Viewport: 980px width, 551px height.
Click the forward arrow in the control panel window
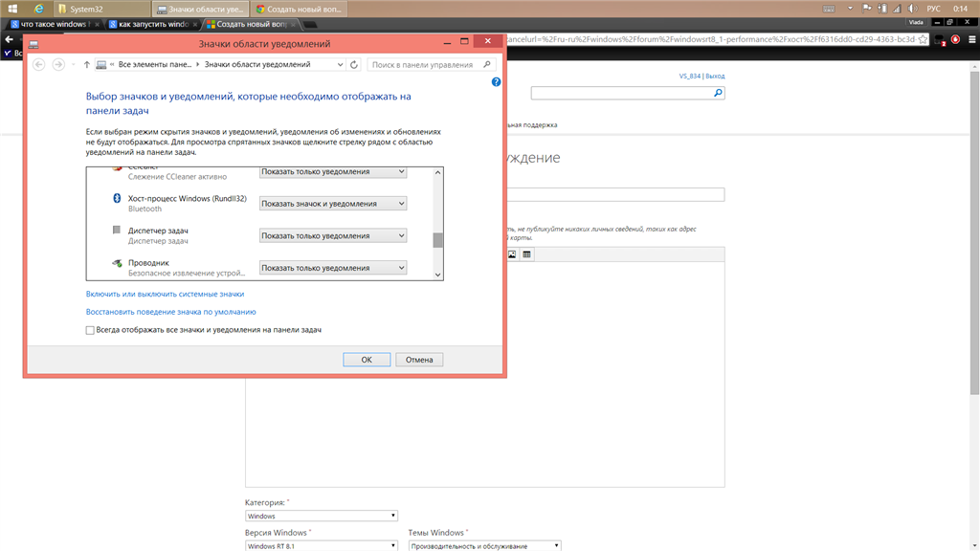click(58, 64)
